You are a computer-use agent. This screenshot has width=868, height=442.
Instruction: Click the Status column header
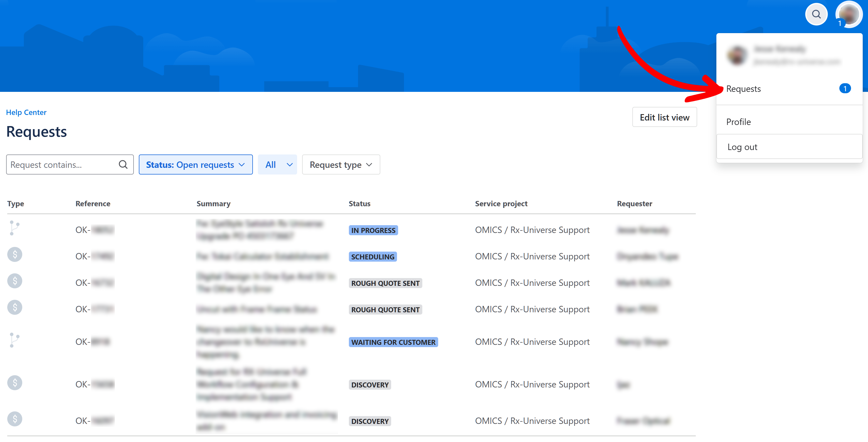359,204
